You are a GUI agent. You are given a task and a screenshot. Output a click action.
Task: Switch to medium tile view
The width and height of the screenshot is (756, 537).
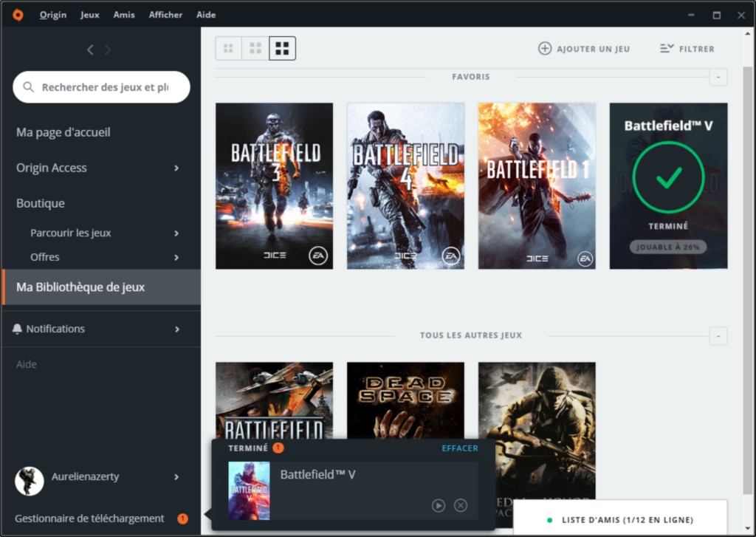[x=255, y=48]
